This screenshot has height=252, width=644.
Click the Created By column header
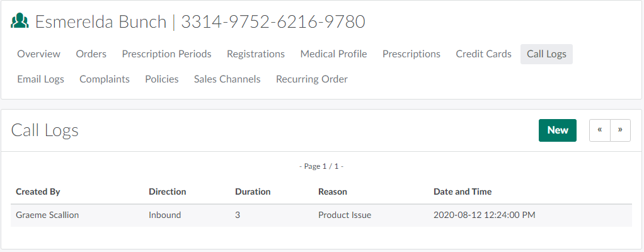pos(38,192)
